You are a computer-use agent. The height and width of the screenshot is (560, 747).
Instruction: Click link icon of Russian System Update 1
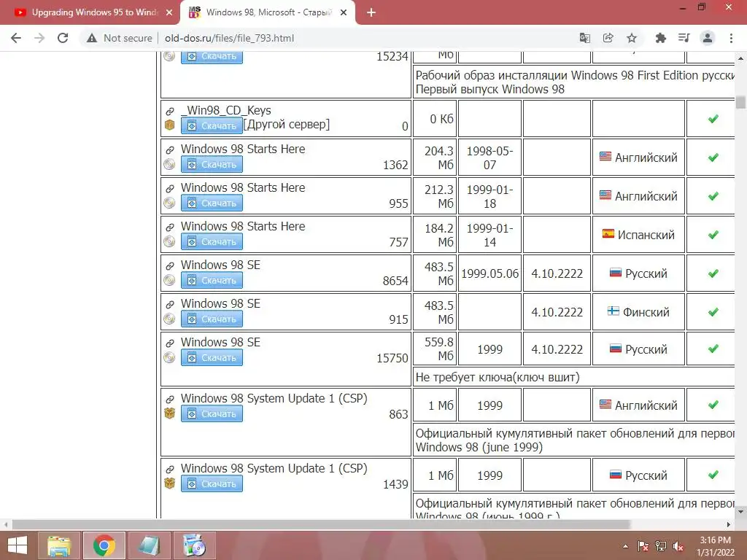click(169, 470)
